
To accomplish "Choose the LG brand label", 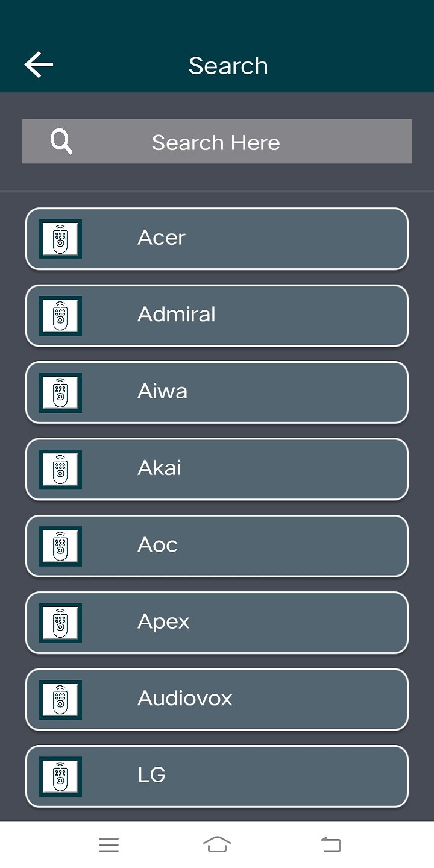I will click(151, 775).
